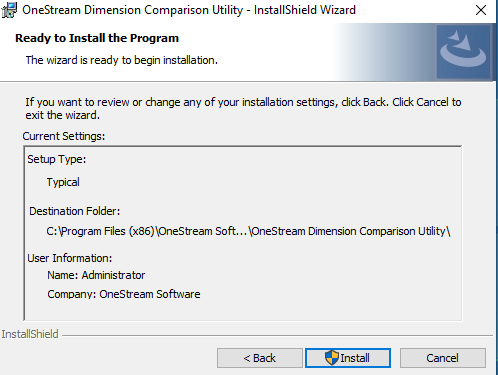Click 'The wizard is ready to begin' text
Image resolution: width=498 pixels, height=375 pixels.
[122, 60]
